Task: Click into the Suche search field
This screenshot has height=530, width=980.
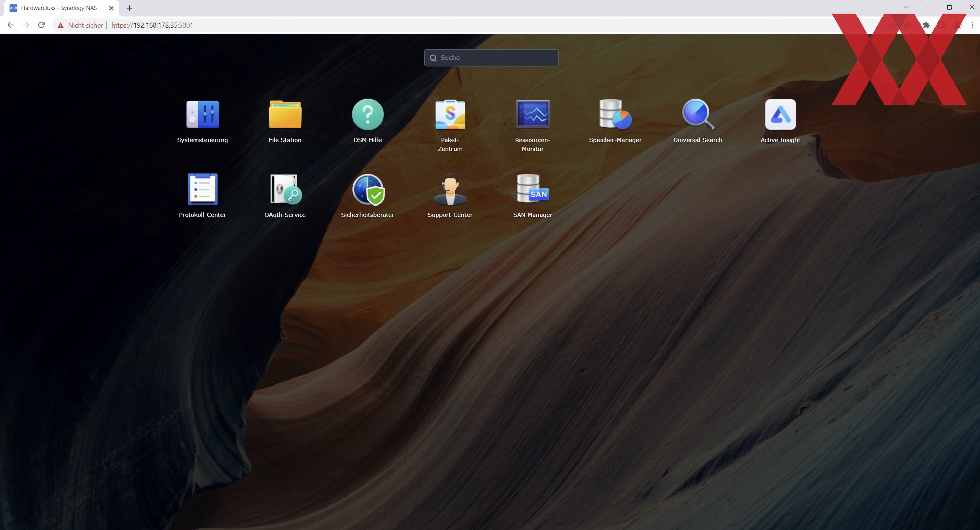Action: (x=491, y=58)
